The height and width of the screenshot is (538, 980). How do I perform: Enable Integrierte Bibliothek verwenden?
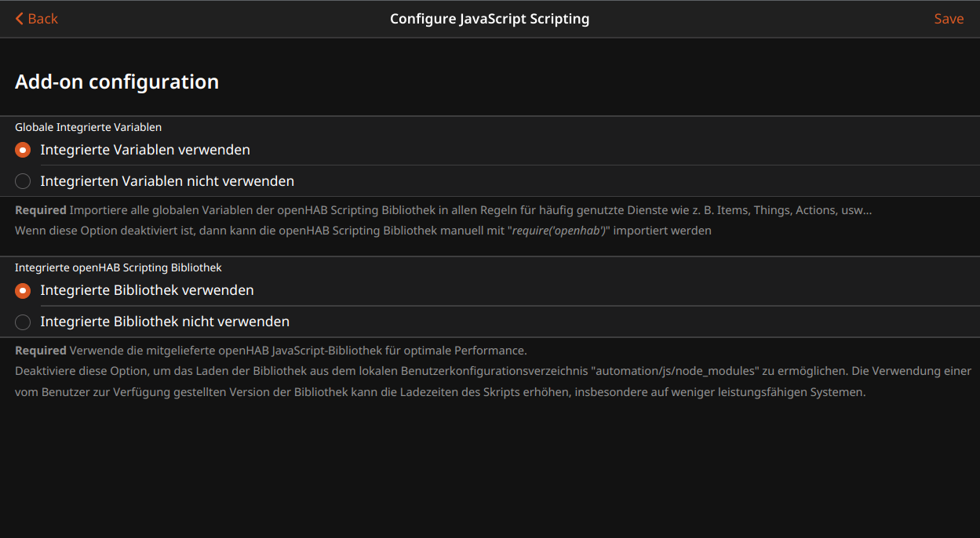23,290
